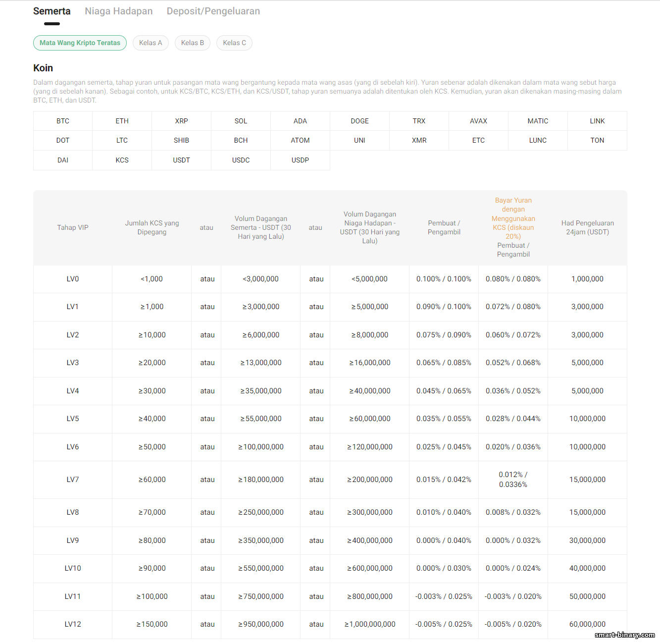
Task: Click the AVAX coin cell
Action: [479, 121]
